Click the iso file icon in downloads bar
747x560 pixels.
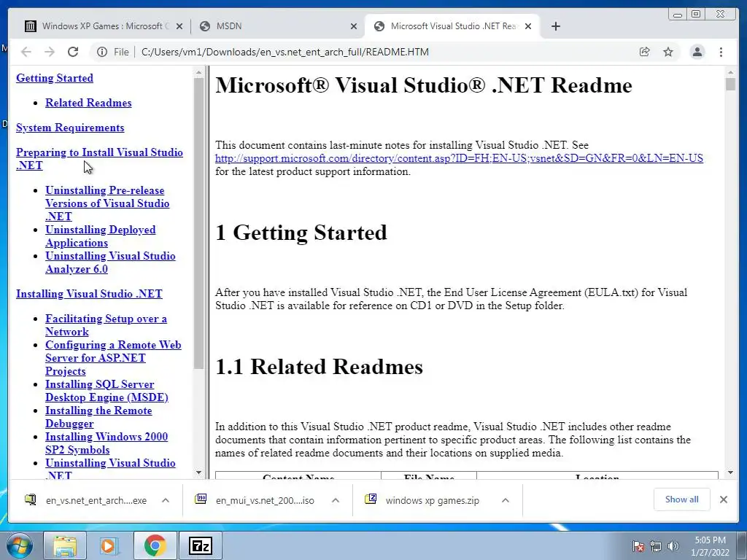(201, 499)
